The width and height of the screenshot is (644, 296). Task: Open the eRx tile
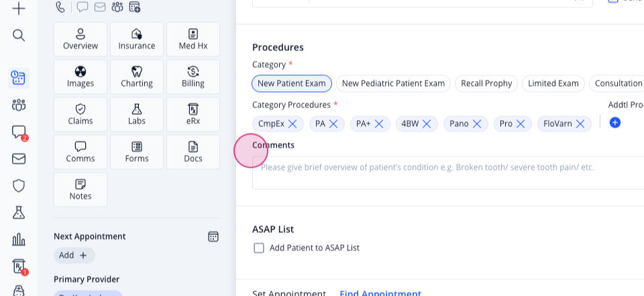tap(193, 114)
